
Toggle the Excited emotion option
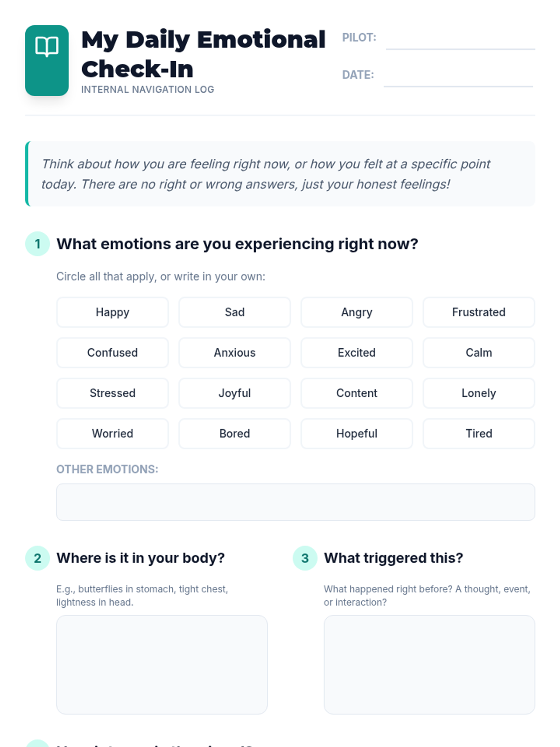click(x=357, y=353)
